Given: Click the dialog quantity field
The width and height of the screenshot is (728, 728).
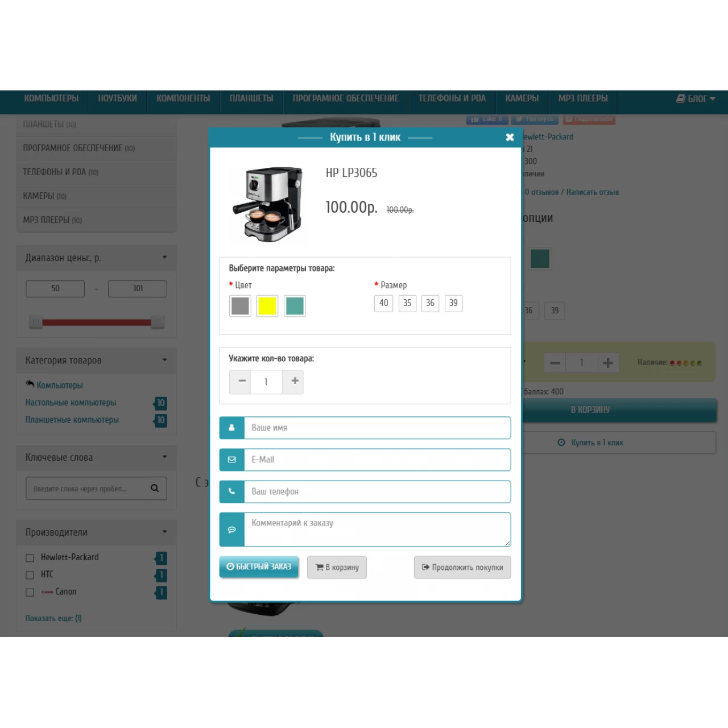Looking at the screenshot, I should coord(266,382).
